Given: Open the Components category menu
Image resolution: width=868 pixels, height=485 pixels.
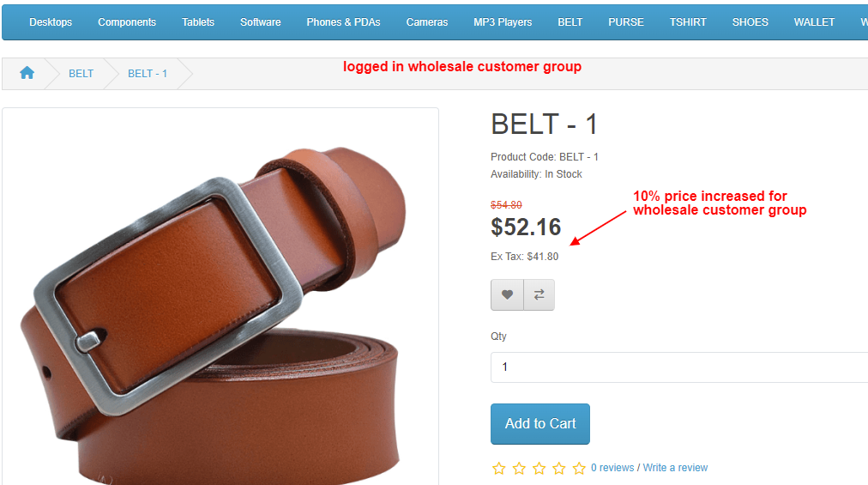Looking at the screenshot, I should (127, 22).
